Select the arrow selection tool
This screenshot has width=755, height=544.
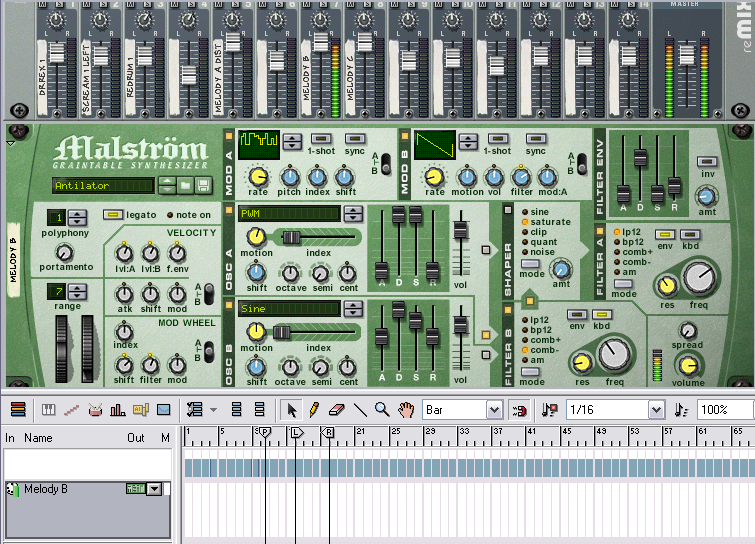click(292, 410)
